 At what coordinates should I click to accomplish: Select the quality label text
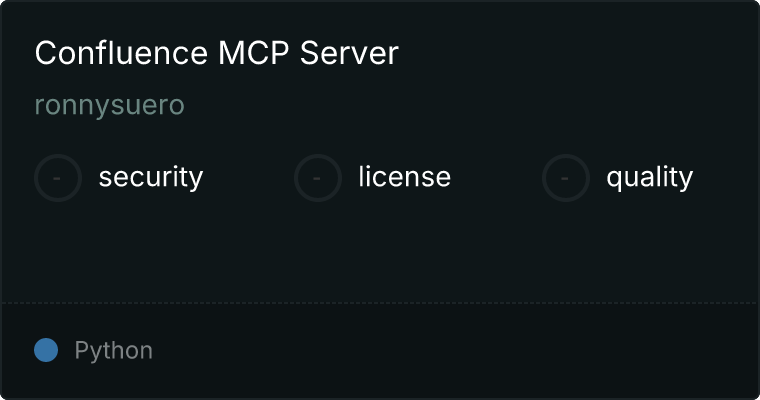click(649, 178)
